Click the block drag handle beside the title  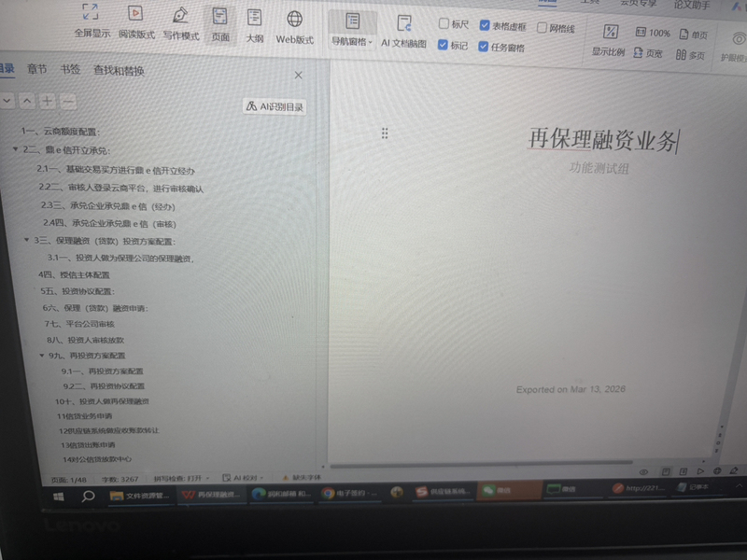[385, 133]
